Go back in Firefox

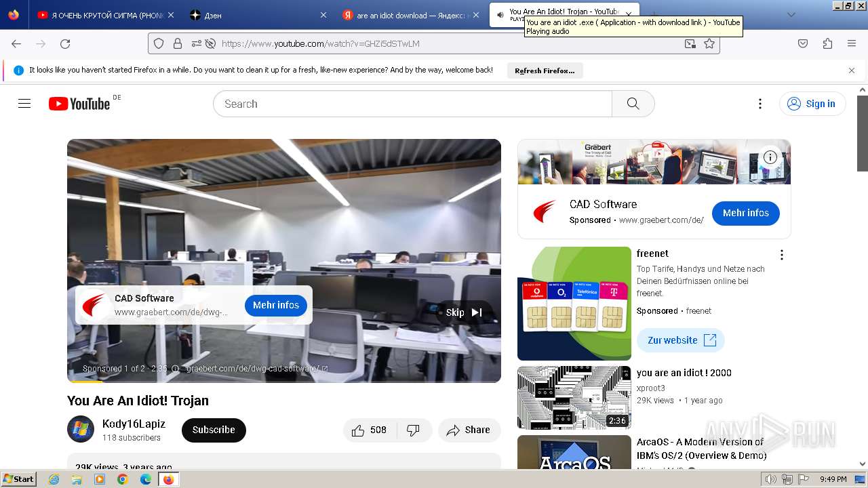coord(16,43)
